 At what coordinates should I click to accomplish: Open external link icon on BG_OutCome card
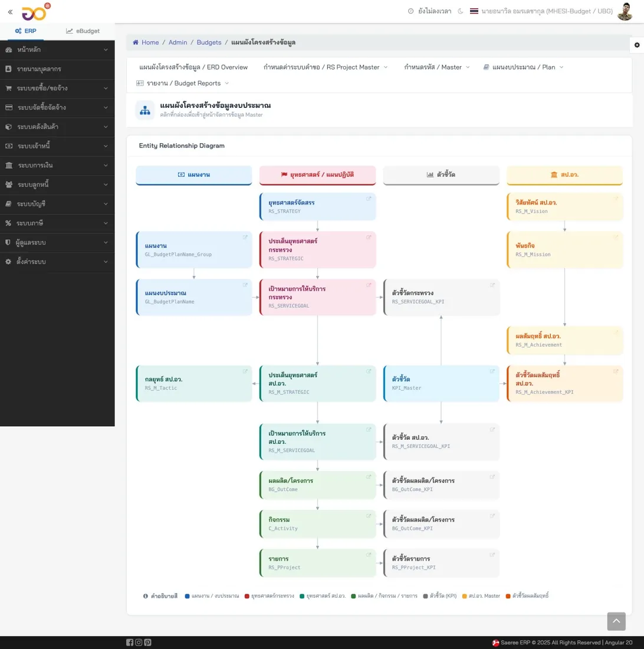369,477
